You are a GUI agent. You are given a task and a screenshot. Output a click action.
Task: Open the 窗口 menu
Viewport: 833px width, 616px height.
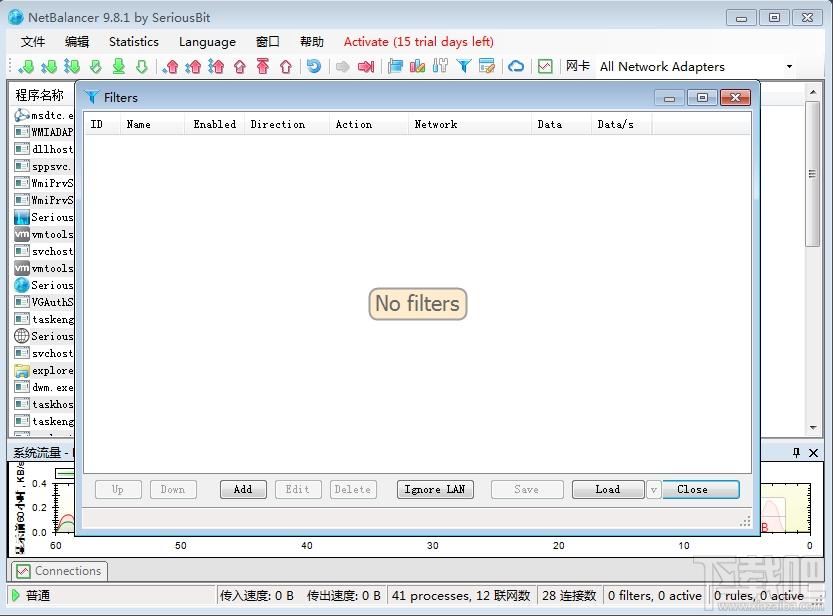click(x=267, y=41)
